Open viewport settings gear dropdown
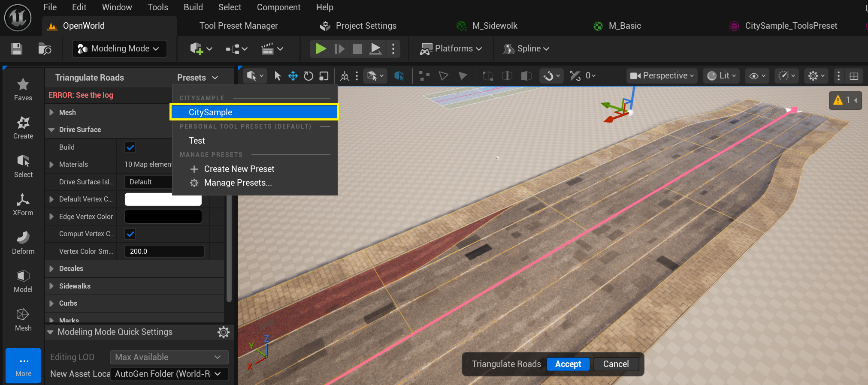The width and height of the screenshot is (868, 385). coord(816,76)
